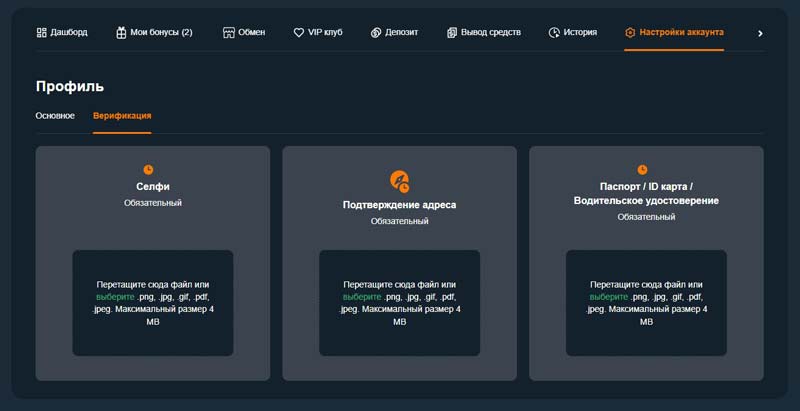Screen dimensions: 800x411
Task: Click выберите link under Подтверждение адреса
Action: coord(361,297)
